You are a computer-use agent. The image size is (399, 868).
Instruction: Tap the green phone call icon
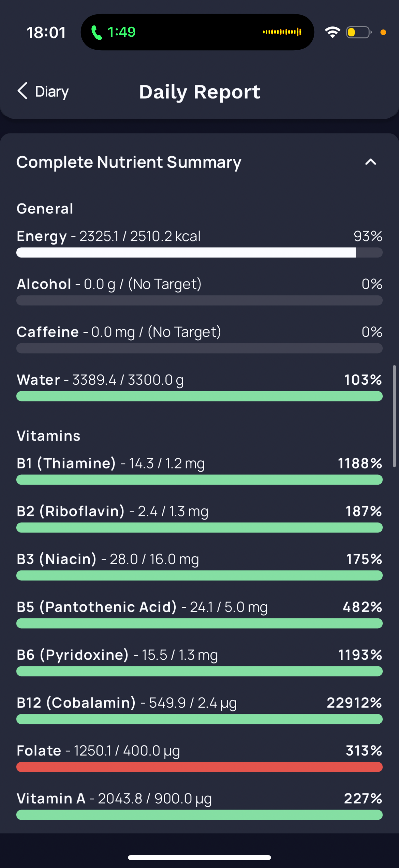point(97,33)
